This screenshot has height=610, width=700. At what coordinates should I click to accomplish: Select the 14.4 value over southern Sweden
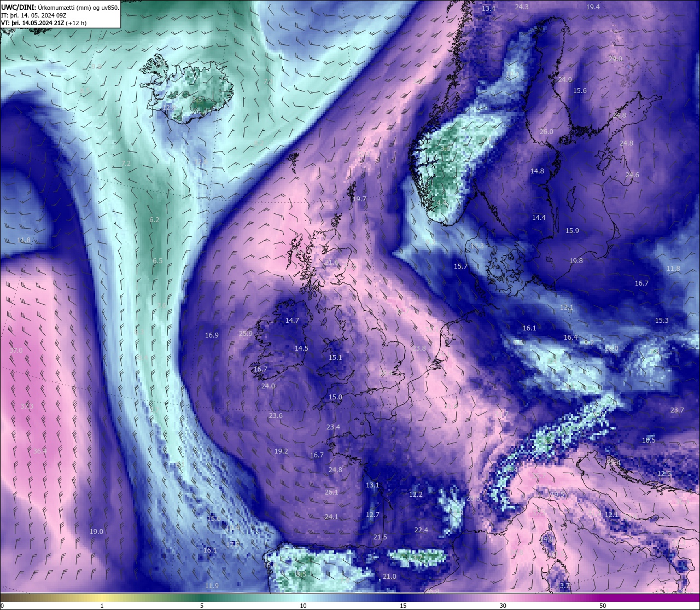click(x=539, y=217)
